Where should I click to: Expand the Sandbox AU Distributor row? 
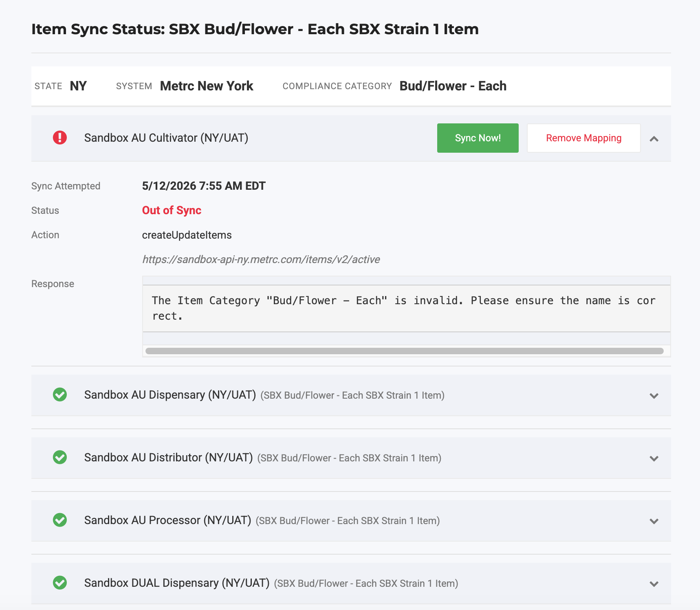point(654,459)
